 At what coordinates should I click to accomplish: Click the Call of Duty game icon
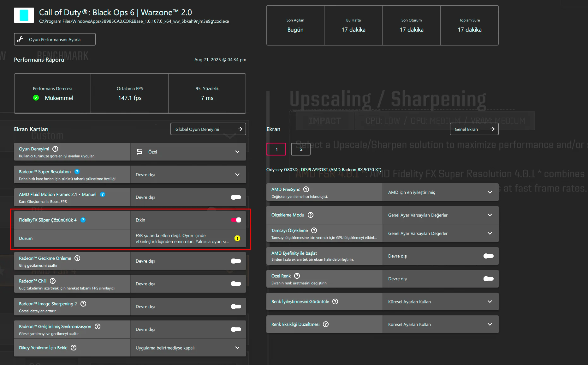[24, 15]
